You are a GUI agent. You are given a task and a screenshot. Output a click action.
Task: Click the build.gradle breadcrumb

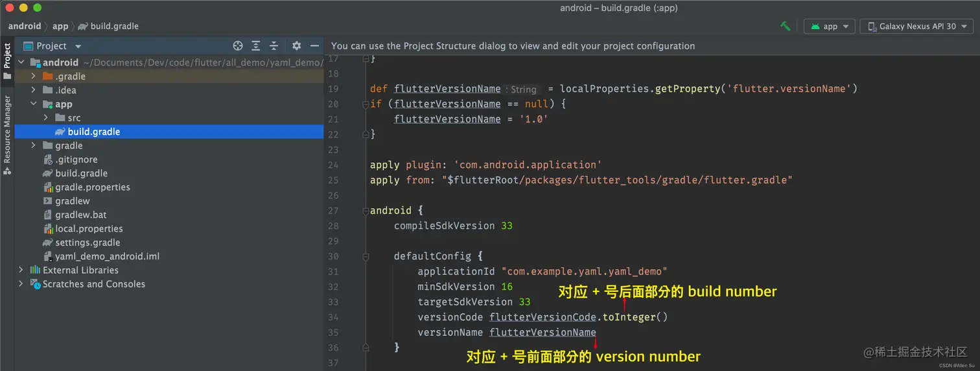pos(108,27)
